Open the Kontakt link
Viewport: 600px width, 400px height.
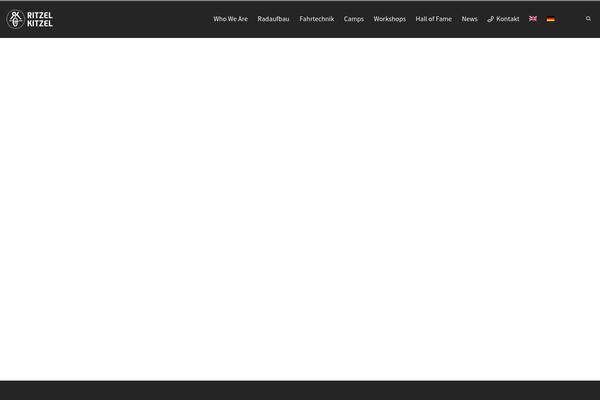[503, 19]
